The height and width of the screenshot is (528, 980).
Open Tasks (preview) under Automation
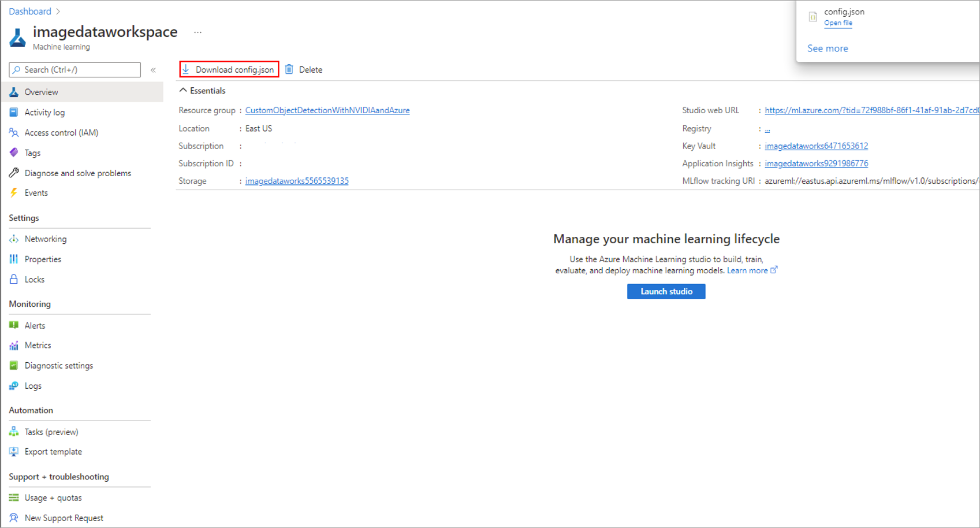pyautogui.click(x=51, y=432)
